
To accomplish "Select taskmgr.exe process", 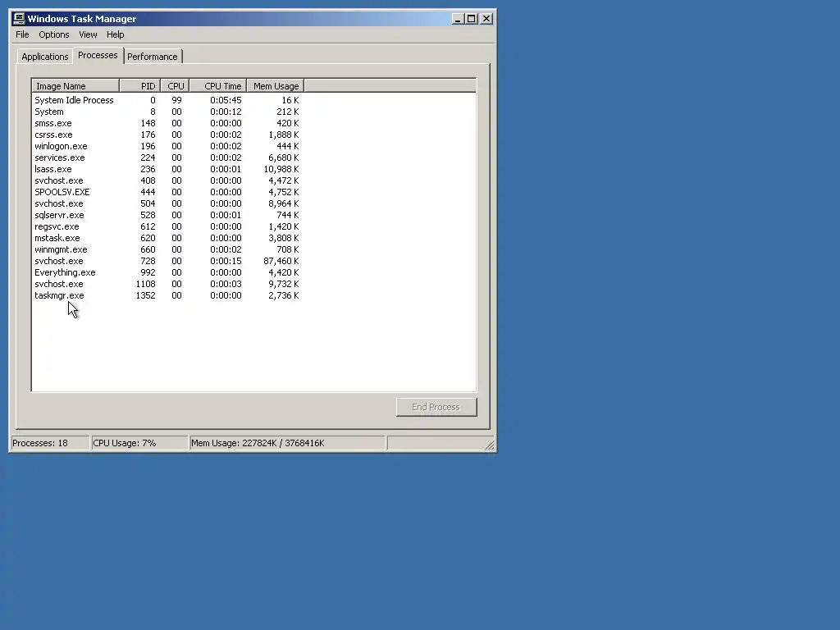I will 167,295.
